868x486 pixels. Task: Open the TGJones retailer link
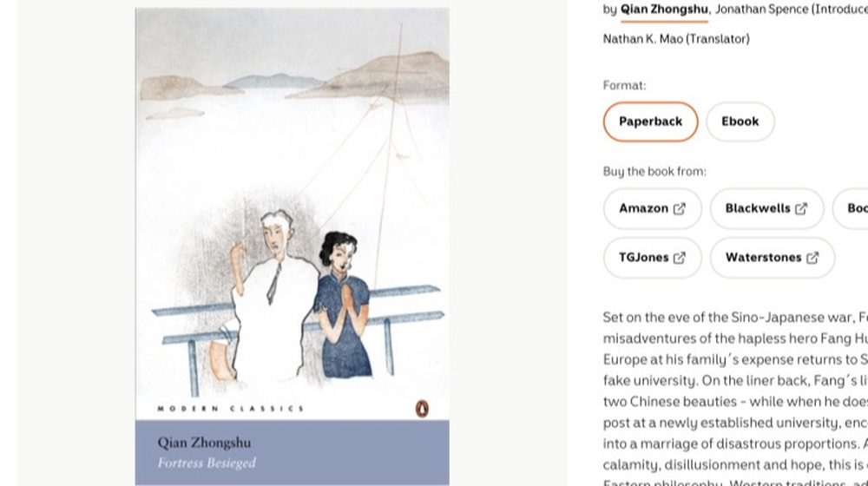point(653,258)
